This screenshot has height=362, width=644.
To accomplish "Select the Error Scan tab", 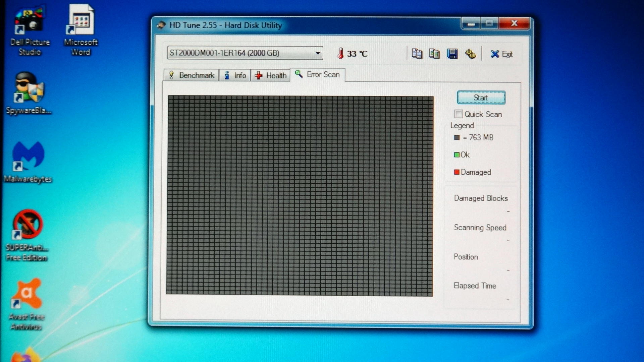I will pyautogui.click(x=317, y=74).
